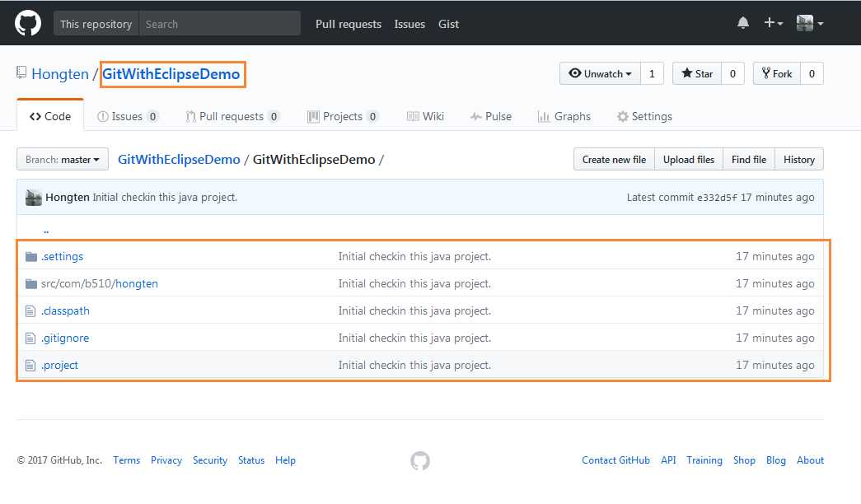Image resolution: width=861 pixels, height=504 pixels.
Task: Open Contact GitHub footer link
Action: (x=615, y=460)
